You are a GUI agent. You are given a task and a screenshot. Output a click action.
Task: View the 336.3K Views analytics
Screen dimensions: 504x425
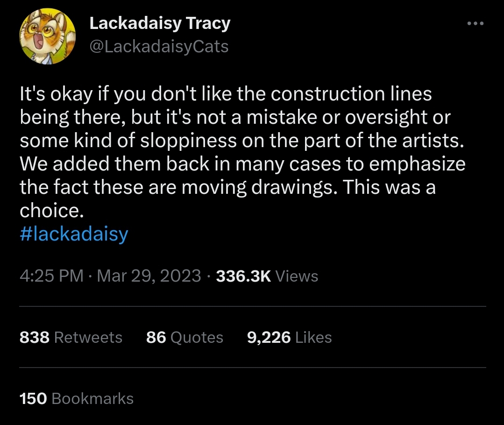[x=267, y=276]
